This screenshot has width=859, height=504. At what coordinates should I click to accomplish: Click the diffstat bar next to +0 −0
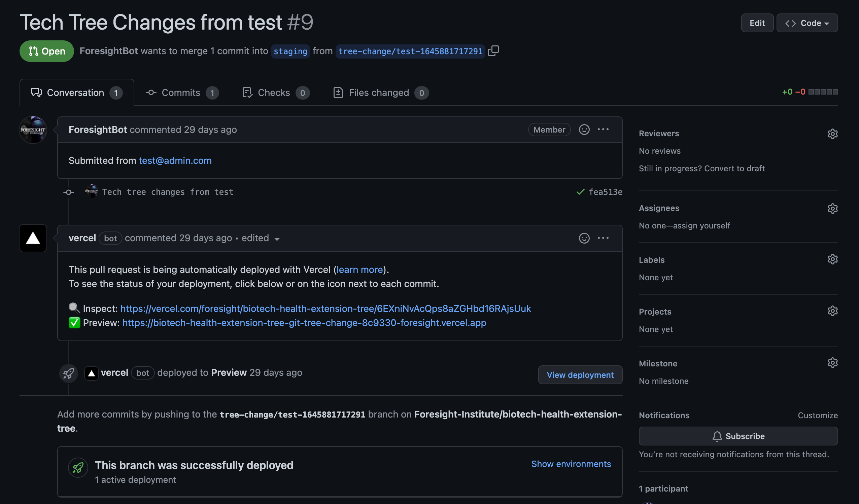coord(823,92)
